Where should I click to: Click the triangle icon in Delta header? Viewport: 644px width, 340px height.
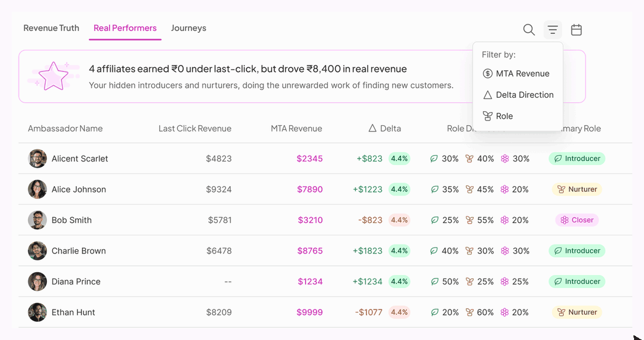coord(372,129)
